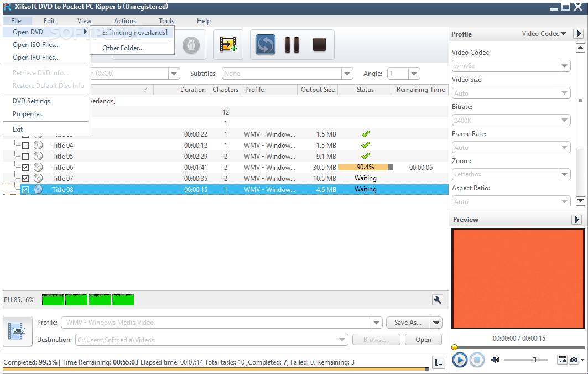Select E: [finding neverlands] submenu item
Viewport: 588px width, 374px height.
point(132,33)
